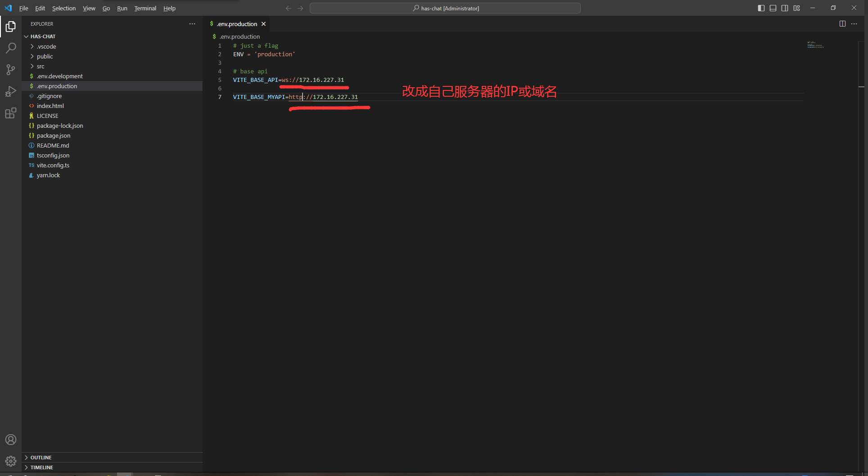Open the Source Control view icon

(x=11, y=70)
